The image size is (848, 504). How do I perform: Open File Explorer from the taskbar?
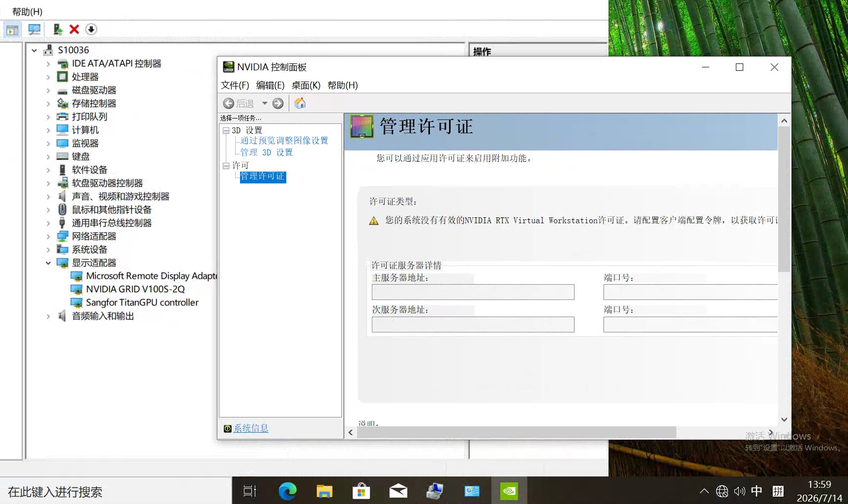(324, 491)
